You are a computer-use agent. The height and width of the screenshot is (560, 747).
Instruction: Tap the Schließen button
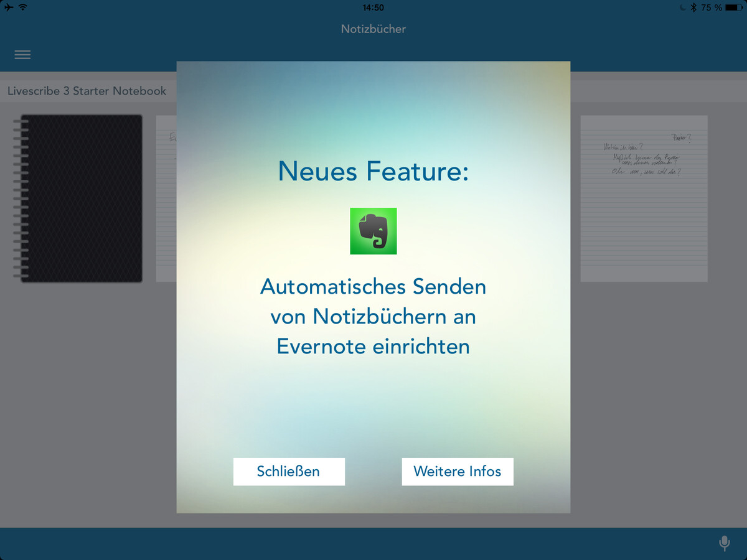click(x=289, y=472)
